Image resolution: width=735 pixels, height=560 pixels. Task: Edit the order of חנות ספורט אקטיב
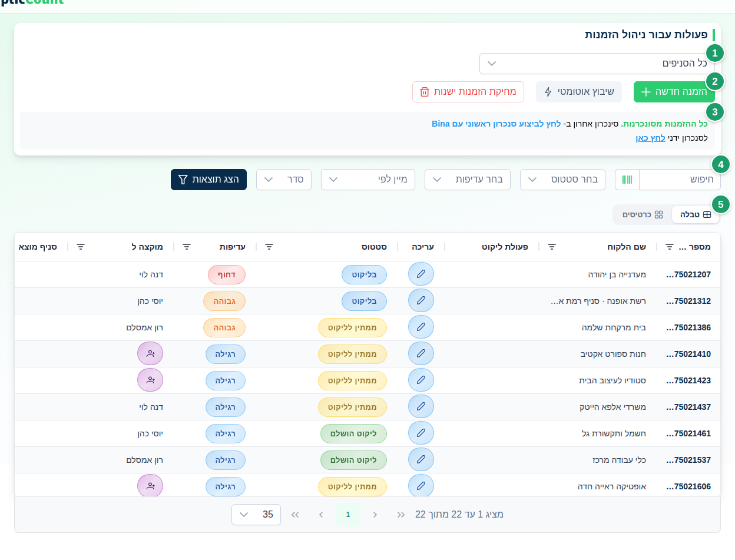421,354
